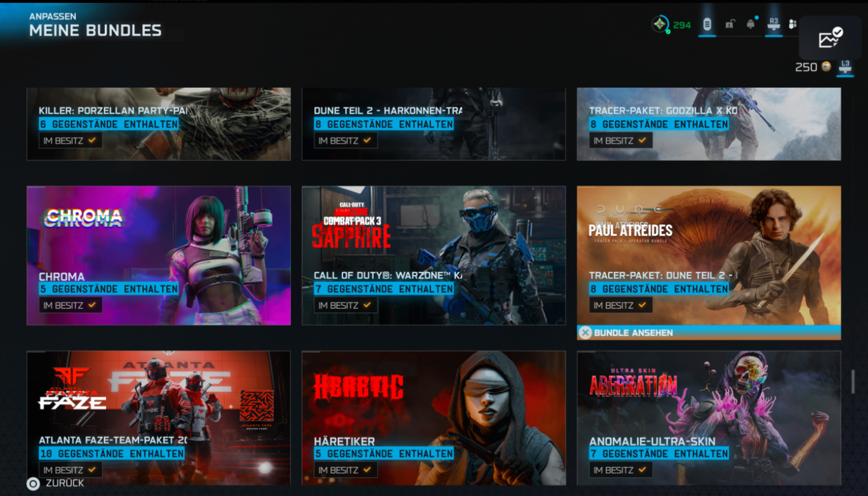Click the bundle list scrollbar handle
Image resolution: width=868 pixels, height=496 pixels.
(853, 381)
